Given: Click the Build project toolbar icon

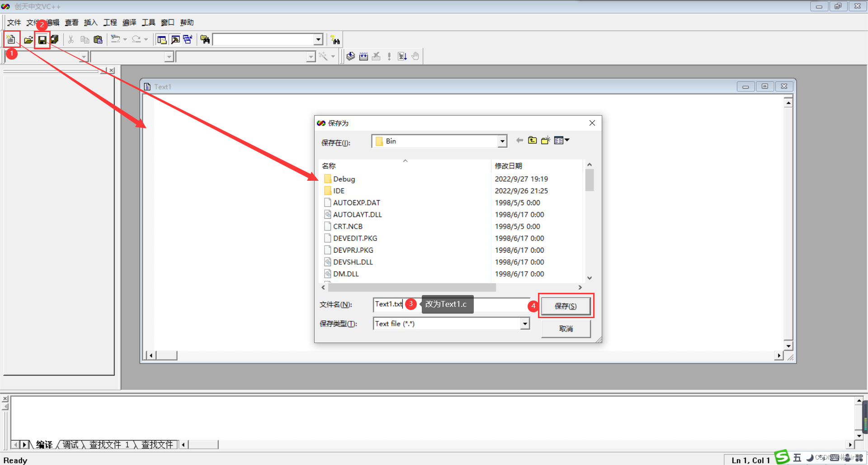Looking at the screenshot, I should point(363,56).
